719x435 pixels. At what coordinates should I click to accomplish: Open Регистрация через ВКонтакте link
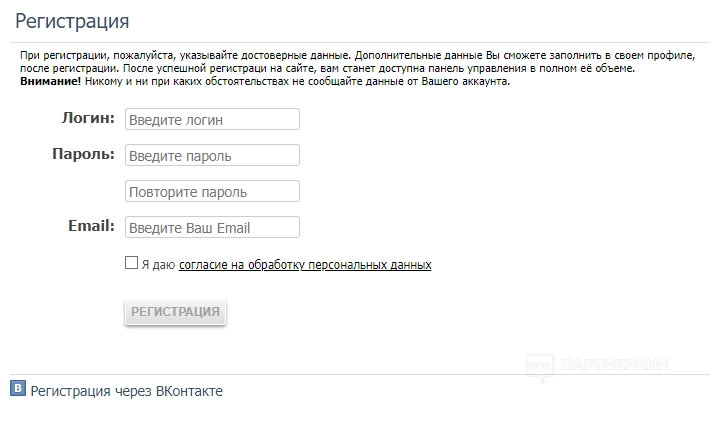pyautogui.click(x=127, y=391)
